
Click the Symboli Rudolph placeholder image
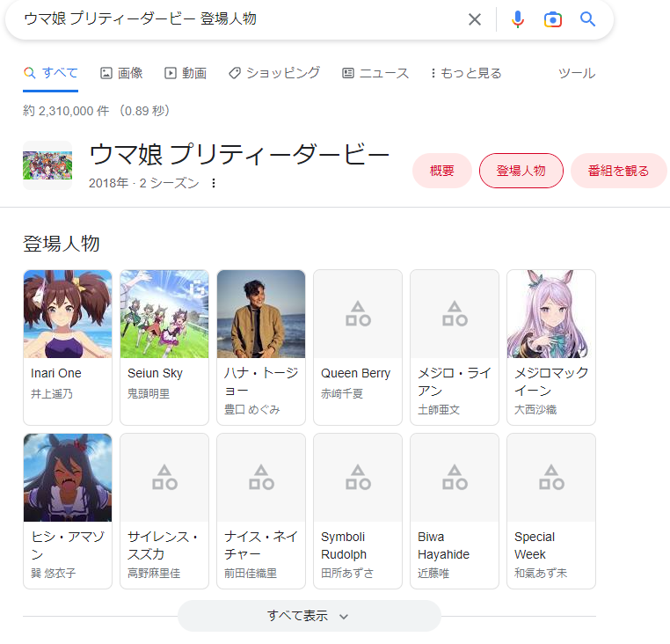[x=358, y=478]
